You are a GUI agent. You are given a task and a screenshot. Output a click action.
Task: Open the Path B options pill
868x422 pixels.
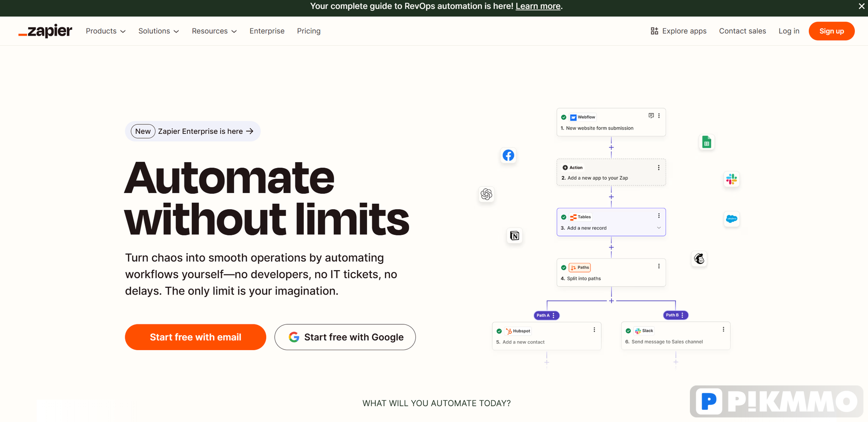tap(675, 315)
